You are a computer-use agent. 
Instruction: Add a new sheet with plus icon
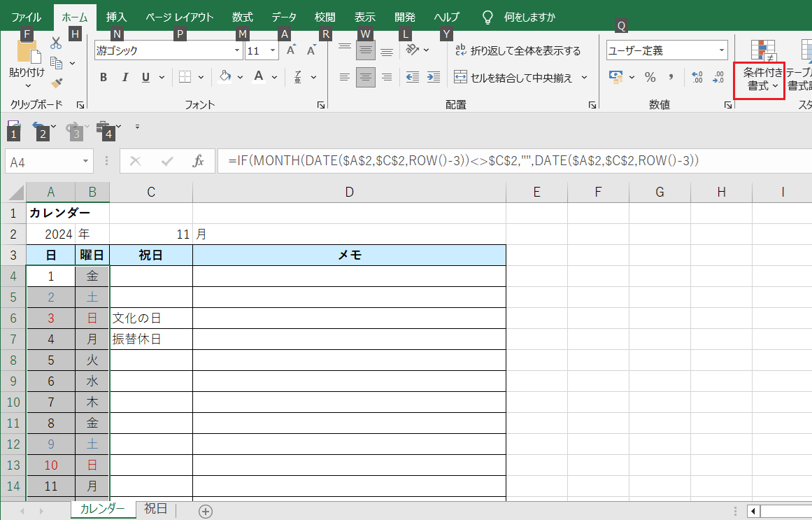point(206,511)
